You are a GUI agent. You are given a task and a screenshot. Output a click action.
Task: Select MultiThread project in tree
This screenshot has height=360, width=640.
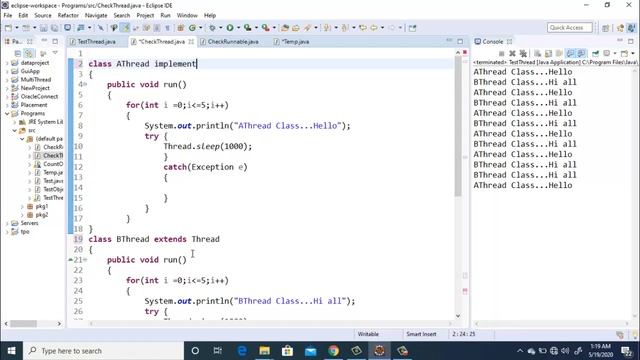36,80
